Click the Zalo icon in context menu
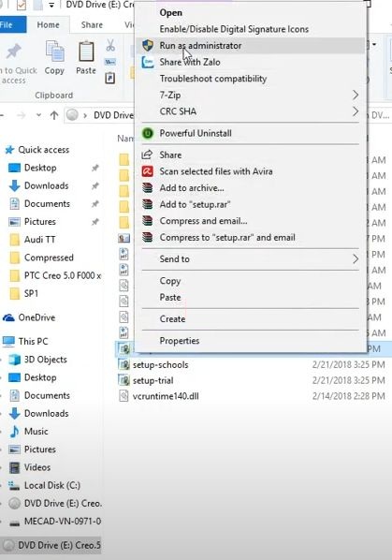The image size is (392, 560). [x=148, y=62]
